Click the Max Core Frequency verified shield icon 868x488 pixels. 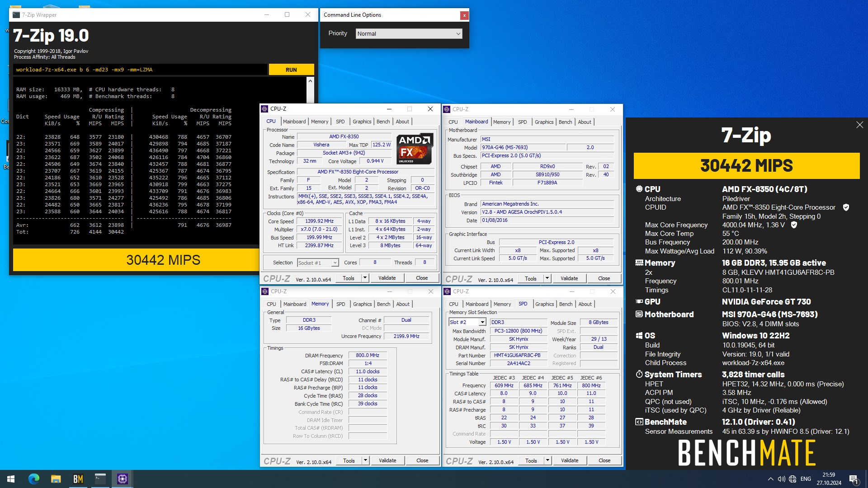(794, 225)
